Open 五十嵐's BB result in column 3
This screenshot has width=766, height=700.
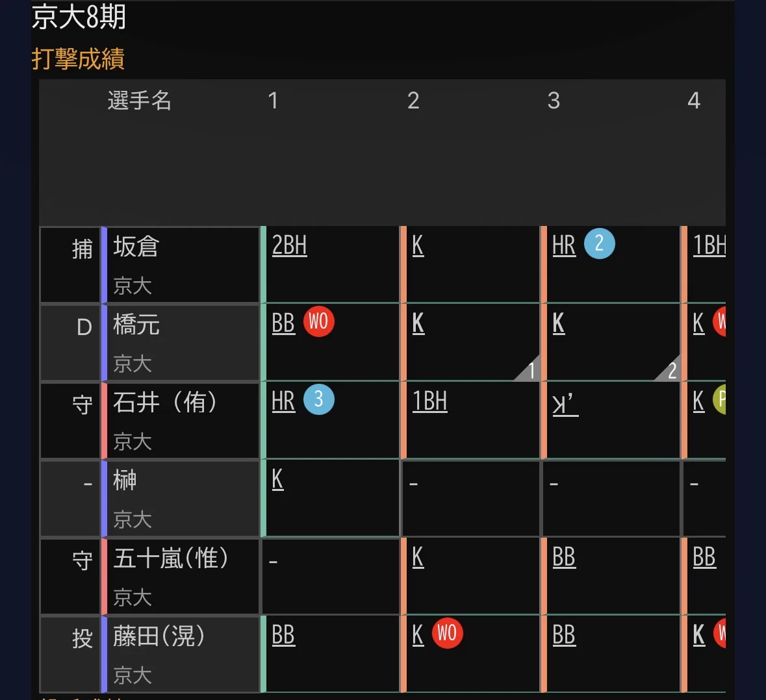pos(564,557)
